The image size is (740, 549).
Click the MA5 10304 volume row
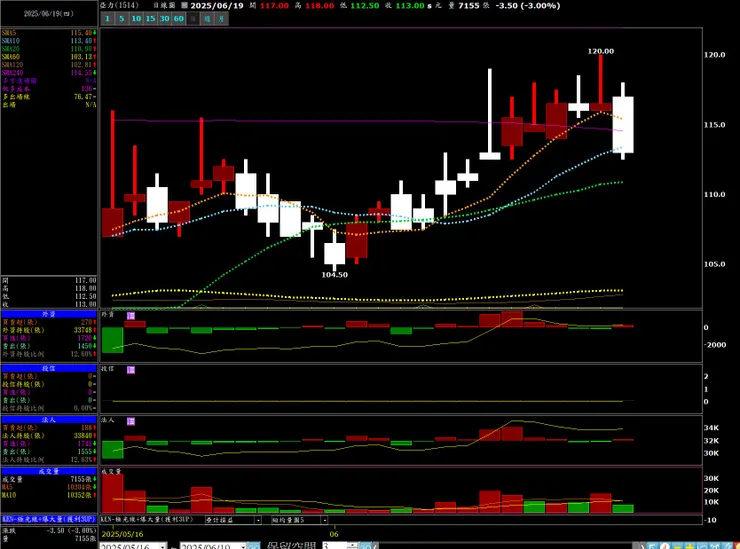tap(49, 487)
